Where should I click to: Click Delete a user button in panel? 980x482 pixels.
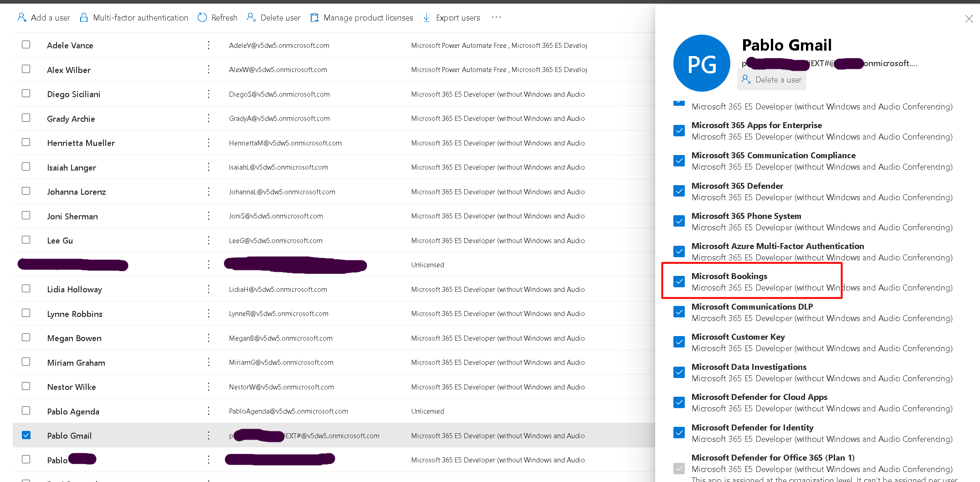(772, 80)
